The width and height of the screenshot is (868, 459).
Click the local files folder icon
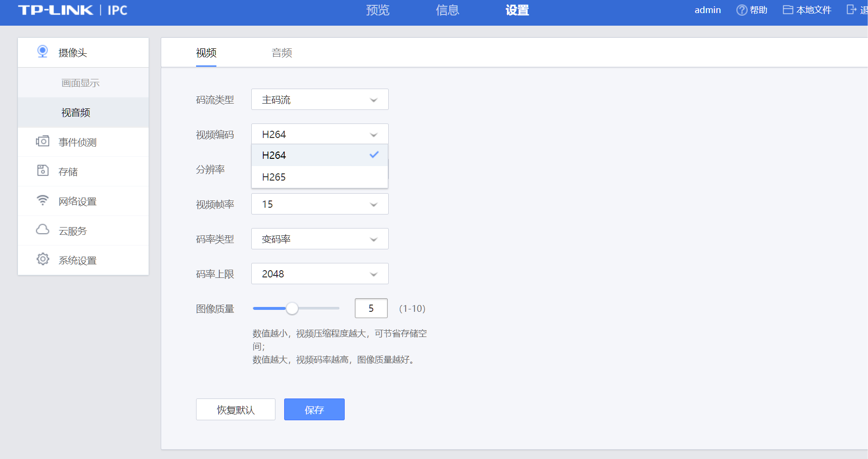tap(788, 10)
